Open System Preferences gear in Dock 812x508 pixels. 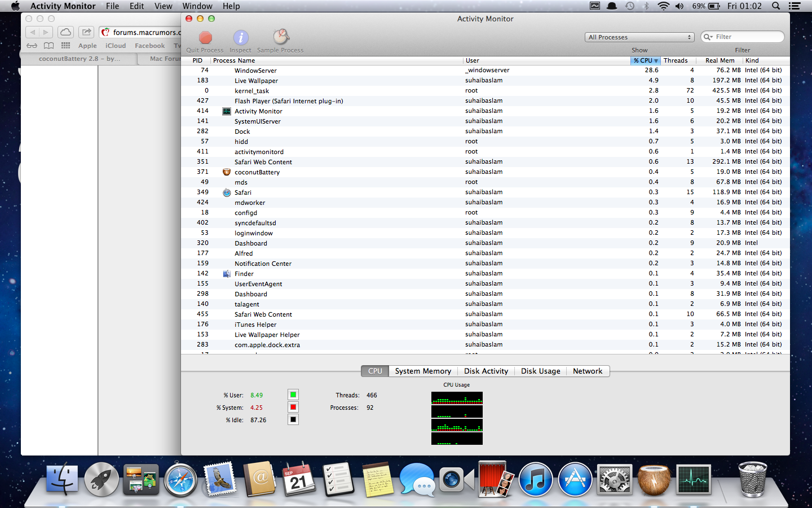[x=615, y=480]
